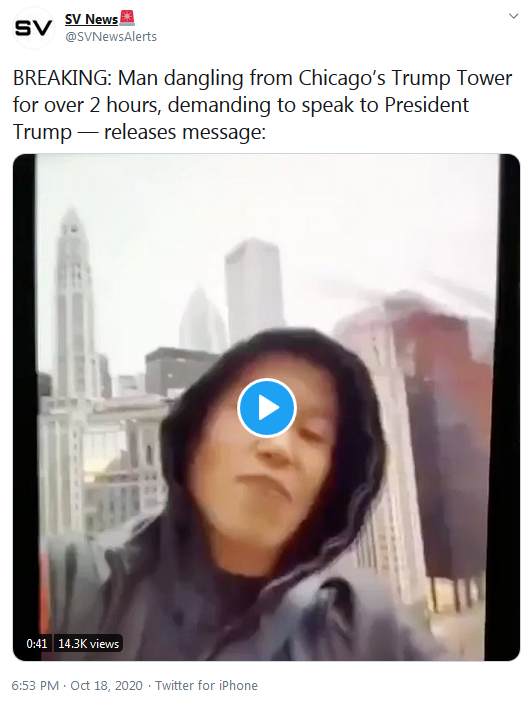
Task: Click the Oct 18, 2020 date
Action: coord(106,686)
